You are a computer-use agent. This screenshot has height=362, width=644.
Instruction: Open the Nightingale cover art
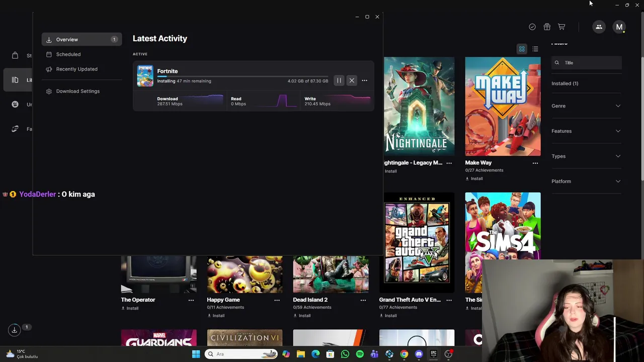[419, 106]
